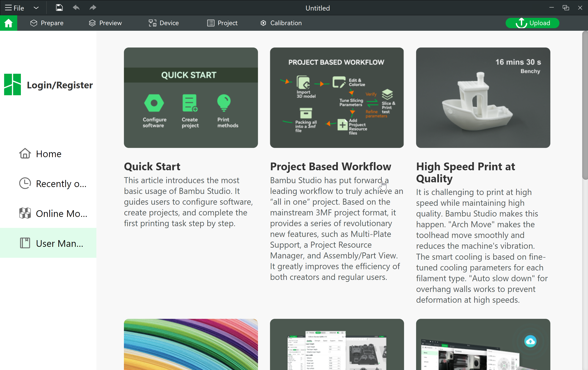Click the Login/Register link
Viewport: 588px width, 370px height.
click(60, 85)
